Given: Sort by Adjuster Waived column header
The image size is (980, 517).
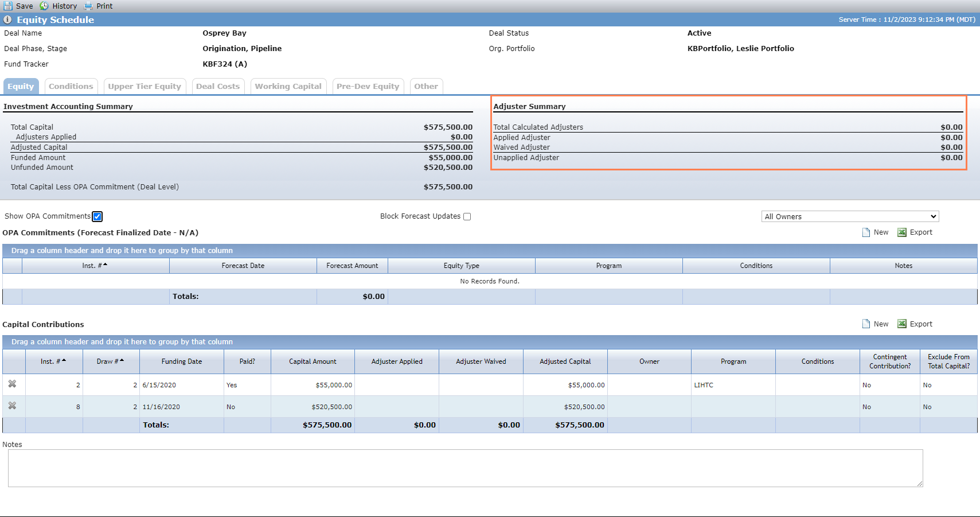Looking at the screenshot, I should click(481, 361).
